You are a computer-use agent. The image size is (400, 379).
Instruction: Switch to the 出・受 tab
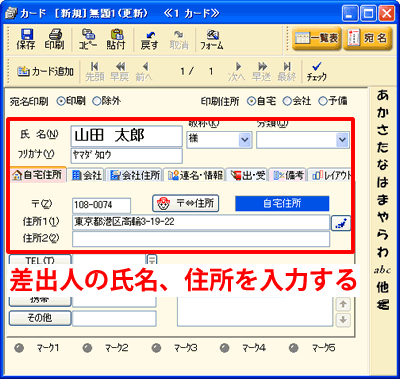click(248, 175)
